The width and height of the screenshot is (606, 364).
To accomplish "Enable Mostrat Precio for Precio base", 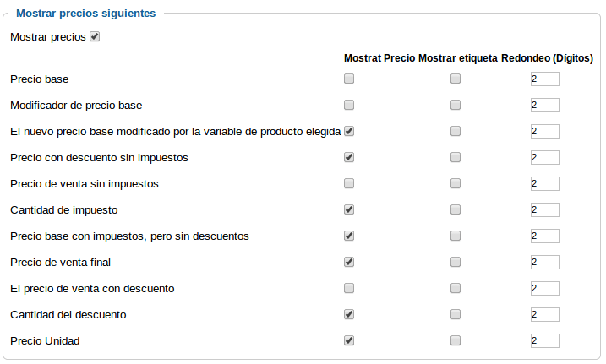I will tap(349, 79).
